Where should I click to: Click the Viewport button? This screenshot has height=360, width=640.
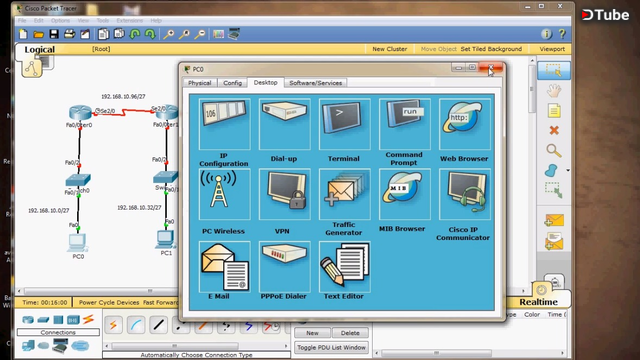coord(552,49)
